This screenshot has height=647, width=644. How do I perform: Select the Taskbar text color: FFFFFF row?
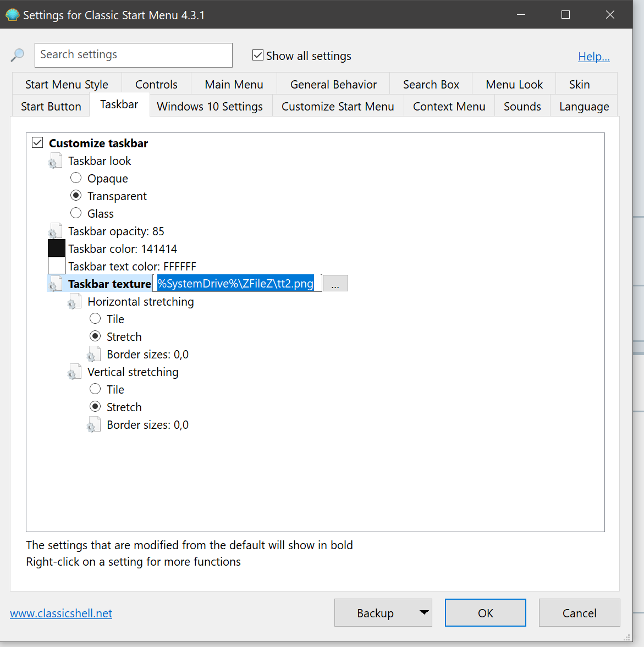click(x=132, y=267)
